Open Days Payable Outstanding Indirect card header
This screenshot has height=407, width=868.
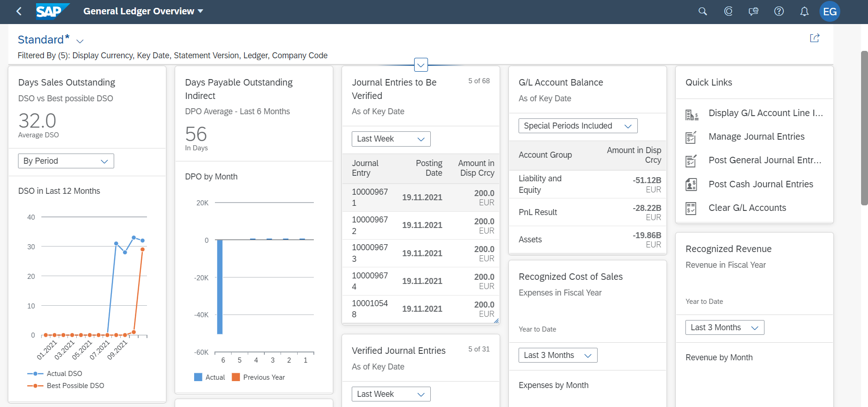(254, 114)
